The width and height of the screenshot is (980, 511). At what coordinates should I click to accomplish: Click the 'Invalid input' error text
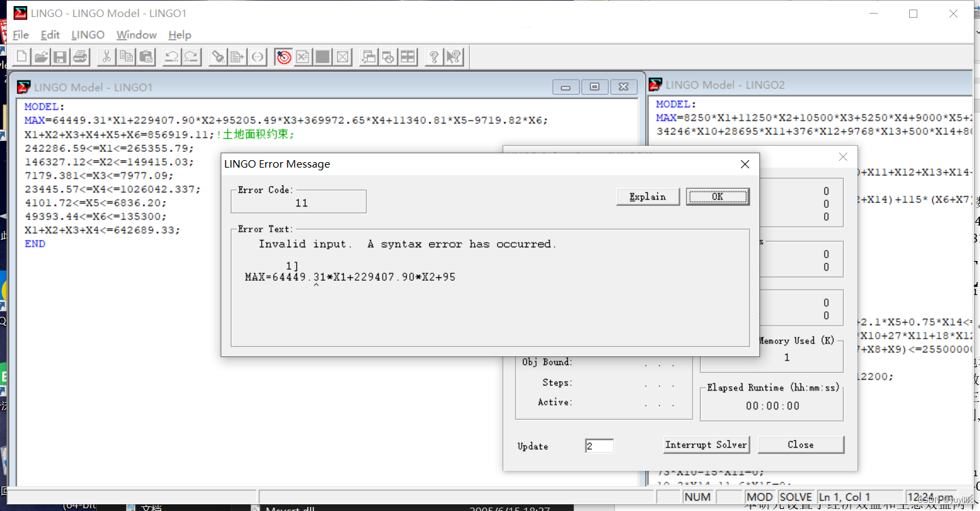tap(408, 244)
